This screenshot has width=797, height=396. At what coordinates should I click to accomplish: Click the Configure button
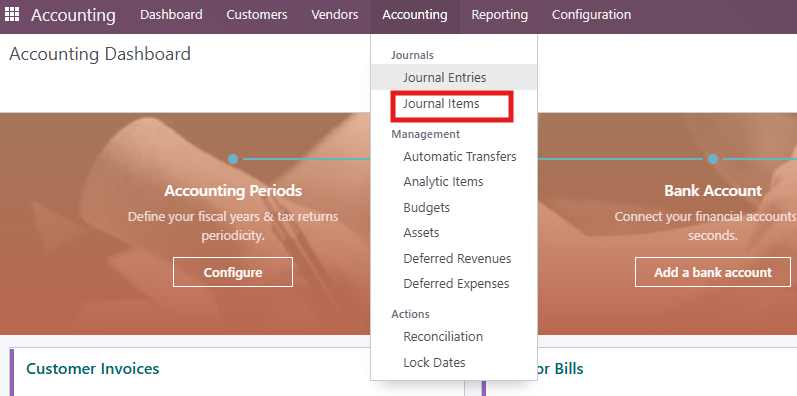pos(233,272)
